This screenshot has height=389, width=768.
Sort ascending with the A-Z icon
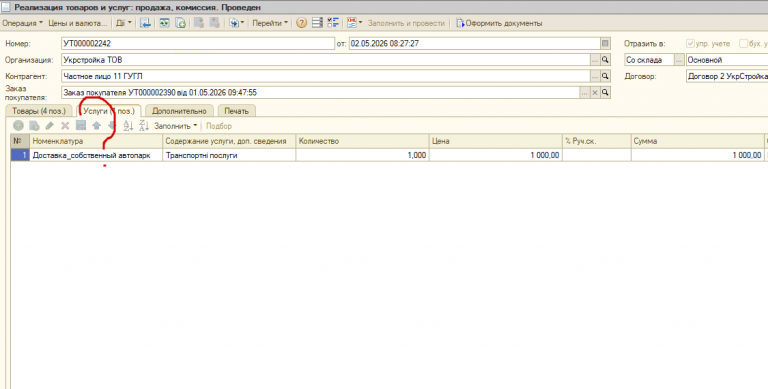128,126
